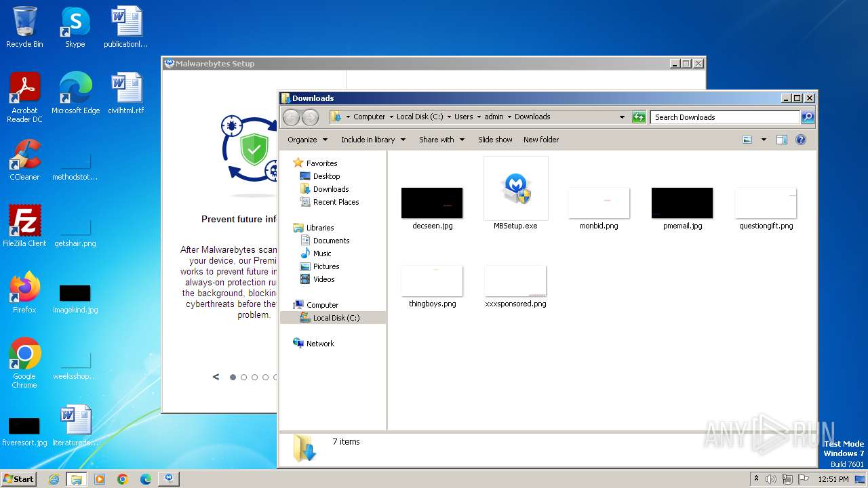Open Acrobat Reader DC desktop icon
This screenshot has height=488, width=868.
click(x=24, y=97)
